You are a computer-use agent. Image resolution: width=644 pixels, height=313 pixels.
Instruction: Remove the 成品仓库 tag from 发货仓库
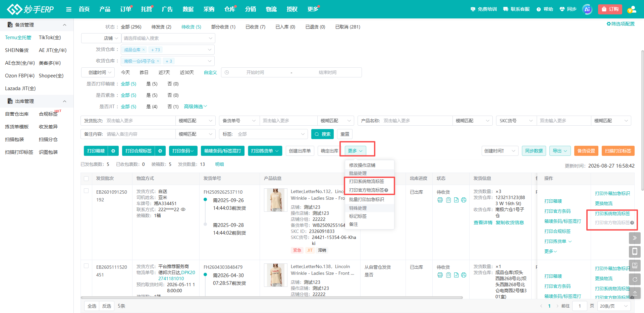pos(144,50)
